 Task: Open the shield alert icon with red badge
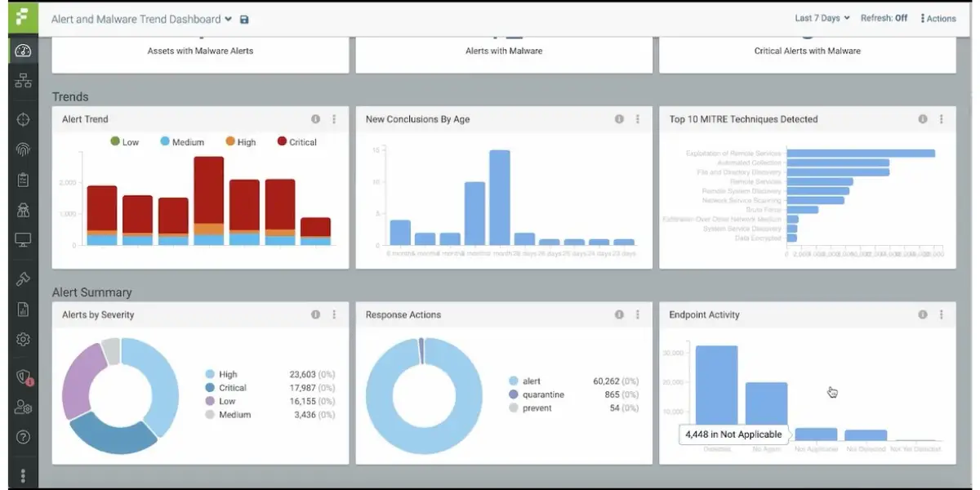[x=24, y=377]
